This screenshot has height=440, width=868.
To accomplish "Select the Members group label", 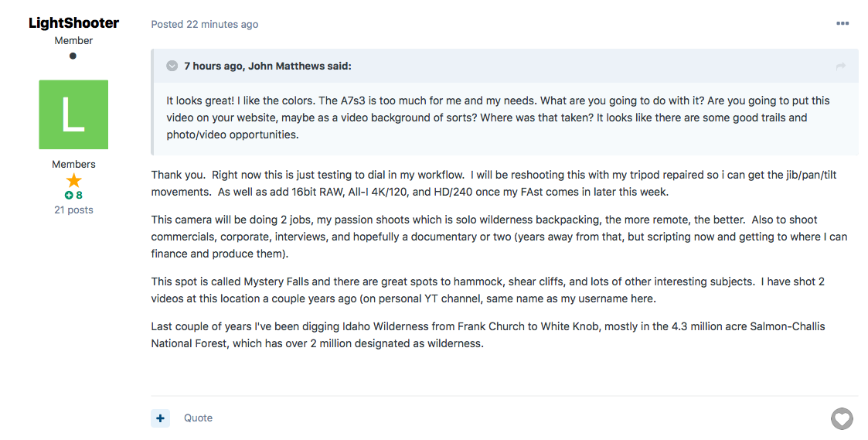I will [73, 164].
